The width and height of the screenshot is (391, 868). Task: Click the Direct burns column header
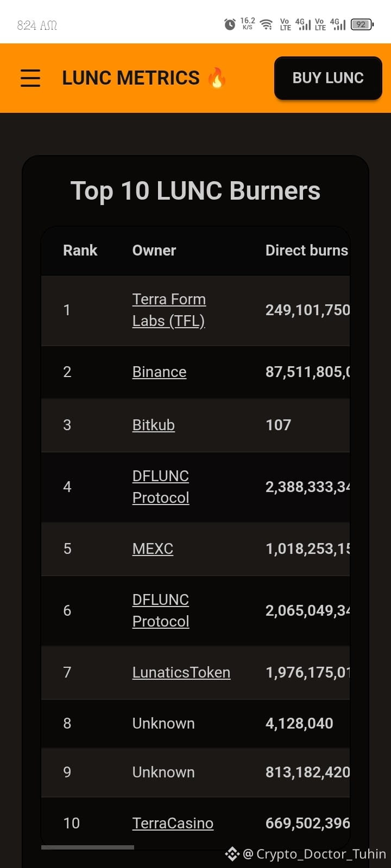(307, 251)
